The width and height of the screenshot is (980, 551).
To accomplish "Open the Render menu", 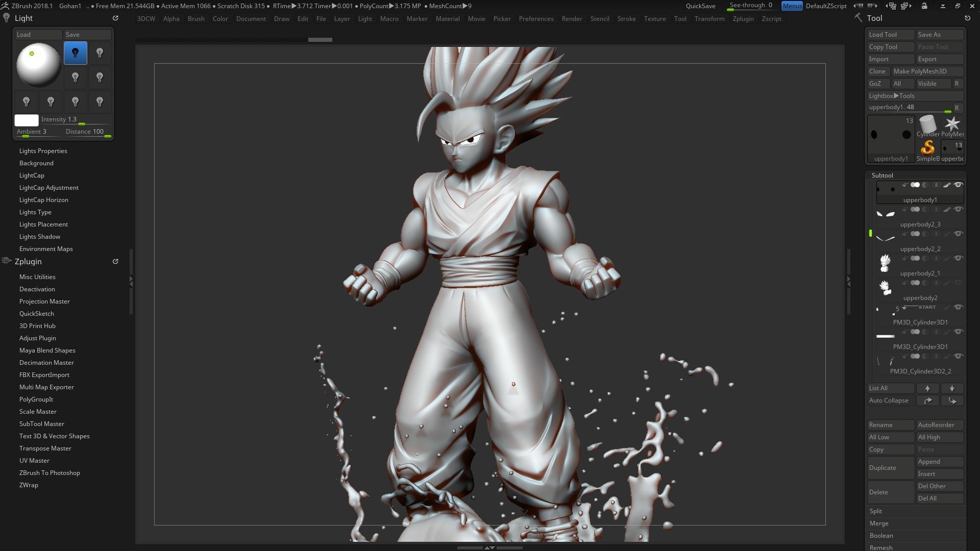I will coord(572,19).
